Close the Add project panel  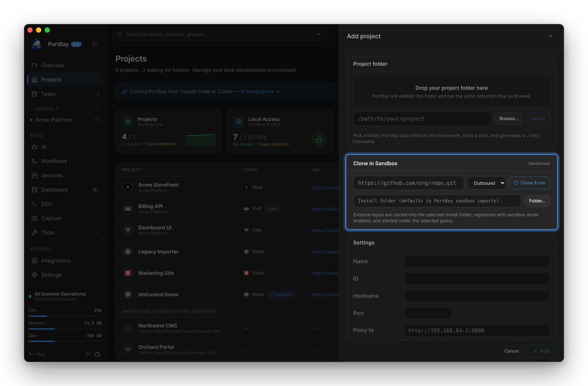[550, 36]
